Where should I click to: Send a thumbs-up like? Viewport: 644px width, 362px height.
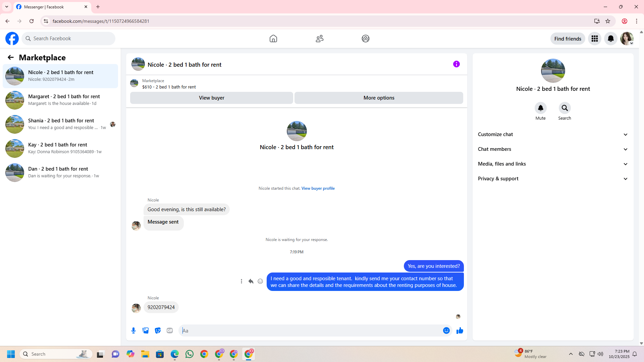460,330
